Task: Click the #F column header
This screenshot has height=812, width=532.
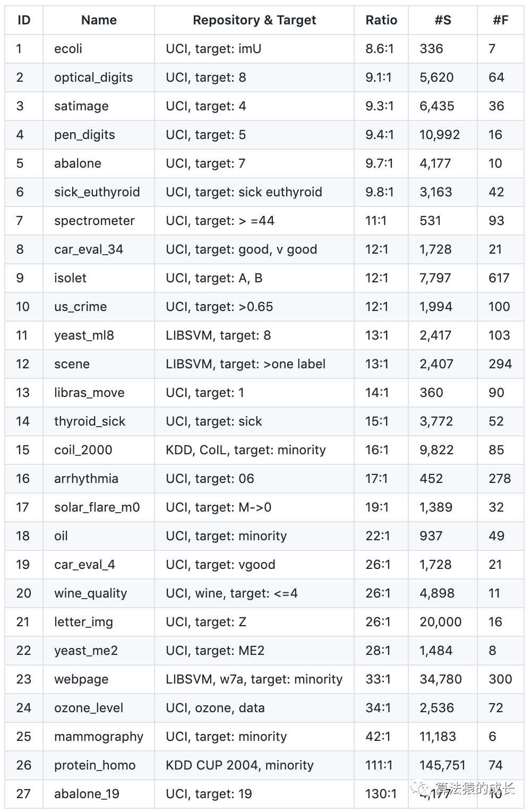Action: coord(500,20)
